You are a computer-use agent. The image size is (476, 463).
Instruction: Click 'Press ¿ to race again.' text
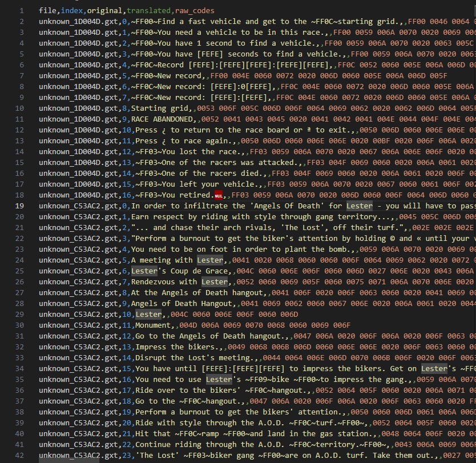pyautogui.click(x=184, y=141)
